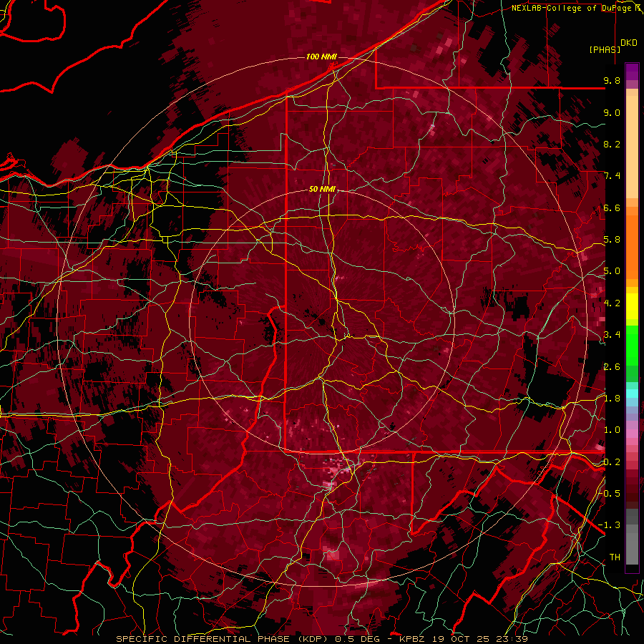Click the 1.8 value on color scale
The height and width of the screenshot is (644, 644).
pos(612,399)
